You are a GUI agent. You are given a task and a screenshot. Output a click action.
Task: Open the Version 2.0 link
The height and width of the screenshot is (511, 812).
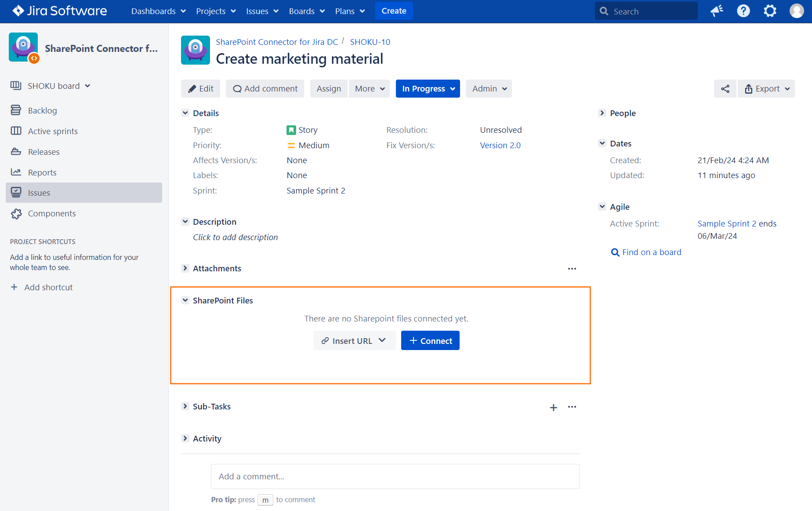[x=500, y=145]
